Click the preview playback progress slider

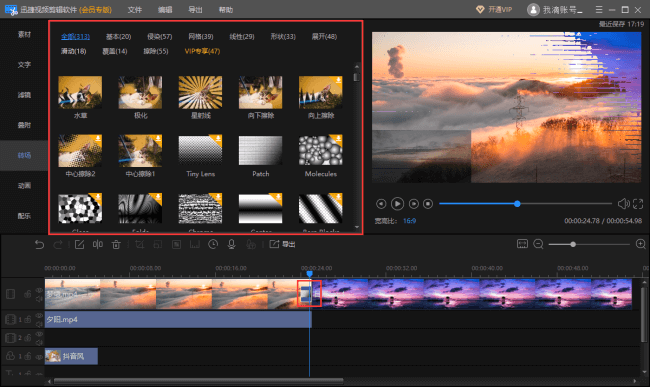pyautogui.click(x=525, y=203)
